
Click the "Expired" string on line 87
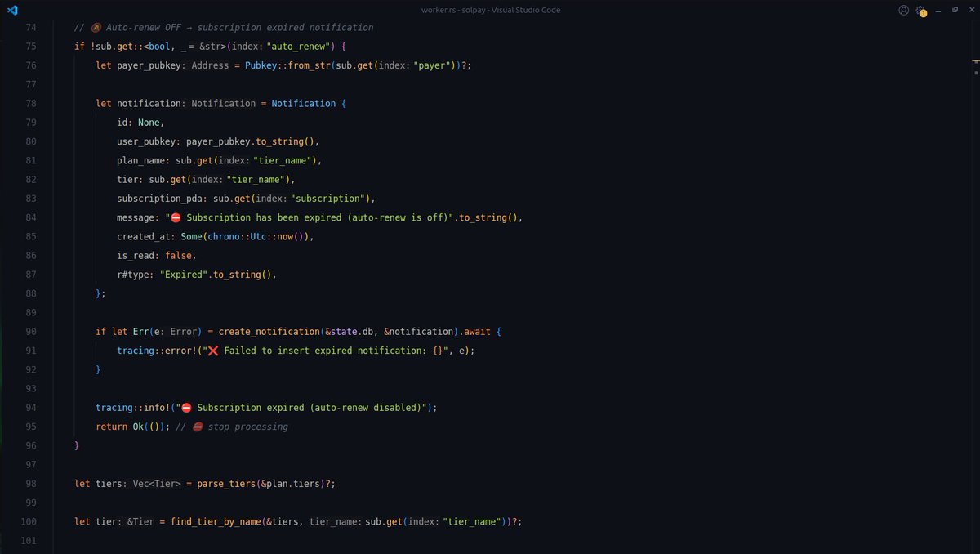(x=184, y=275)
